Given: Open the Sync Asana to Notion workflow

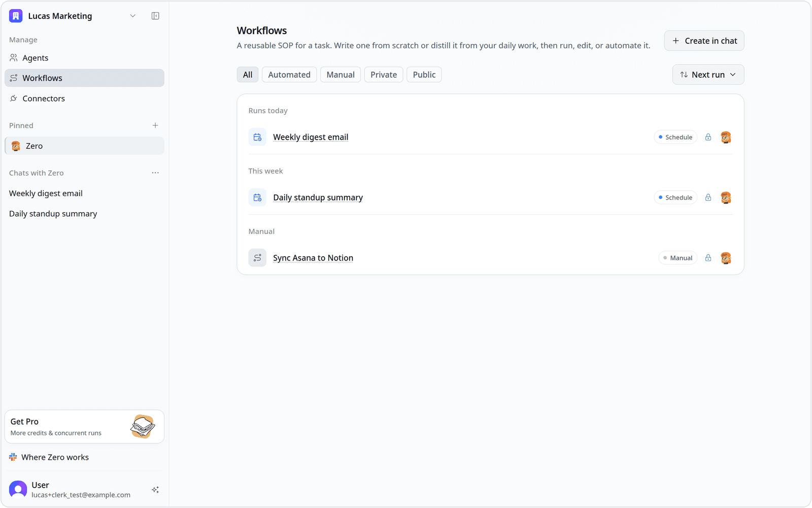Looking at the screenshot, I should click(x=313, y=258).
